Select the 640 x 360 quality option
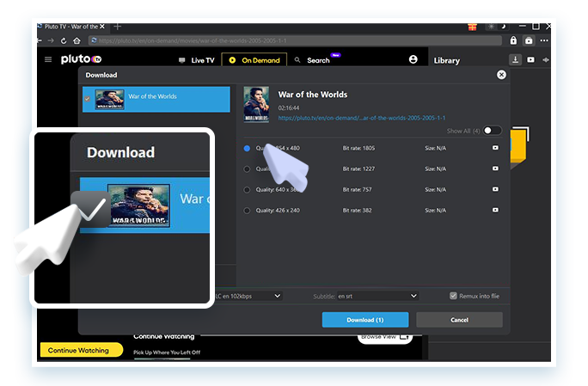 [x=247, y=189]
